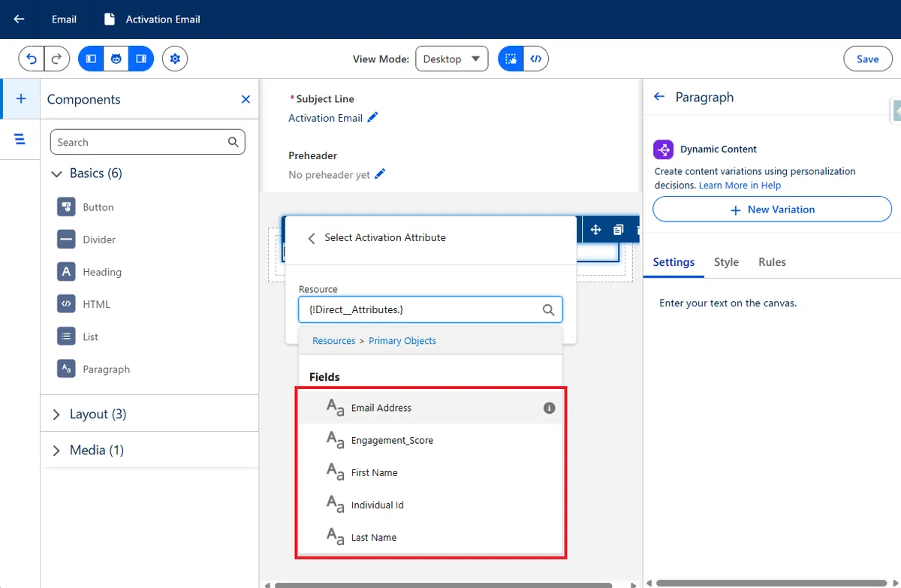Screen dimensions: 901x588
Task: Expand the Layout (3) section
Action: click(56, 415)
